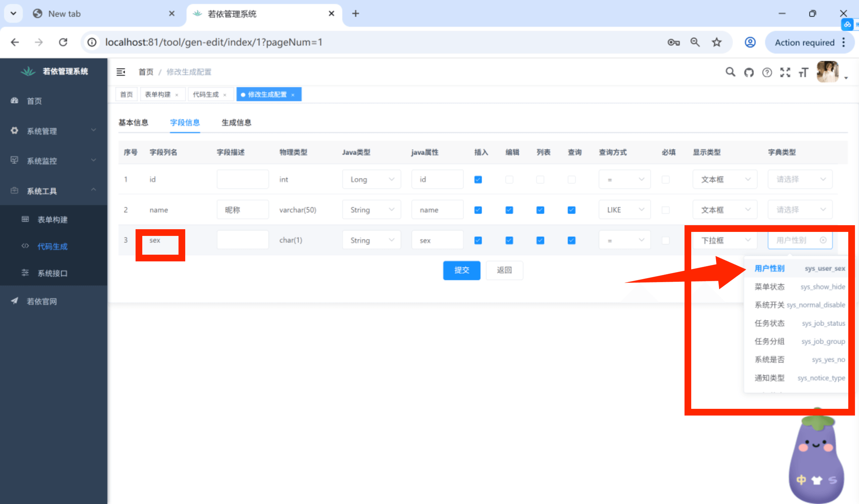
Task: Collapse sidebar with the hamburger icon
Action: point(121,72)
